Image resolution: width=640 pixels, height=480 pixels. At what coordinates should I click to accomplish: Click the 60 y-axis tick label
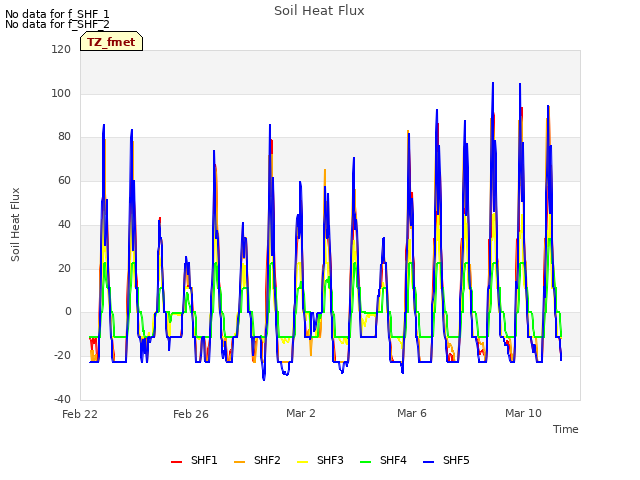[64, 180]
